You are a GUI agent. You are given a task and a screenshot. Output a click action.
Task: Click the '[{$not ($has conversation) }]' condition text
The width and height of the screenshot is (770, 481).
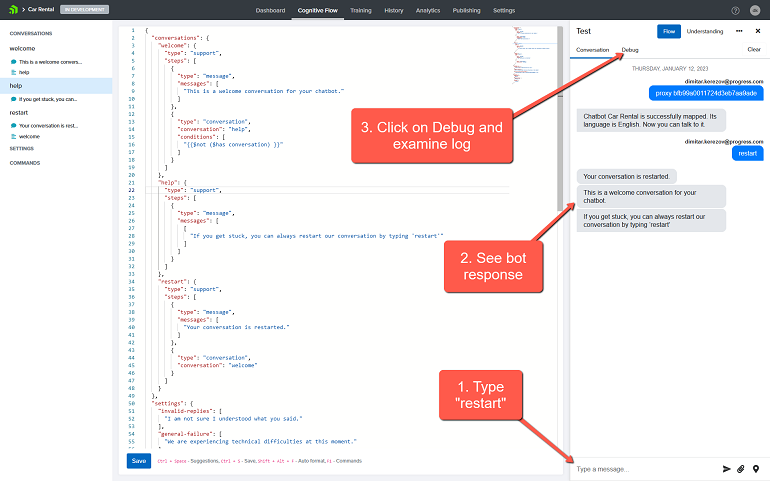coord(233,144)
